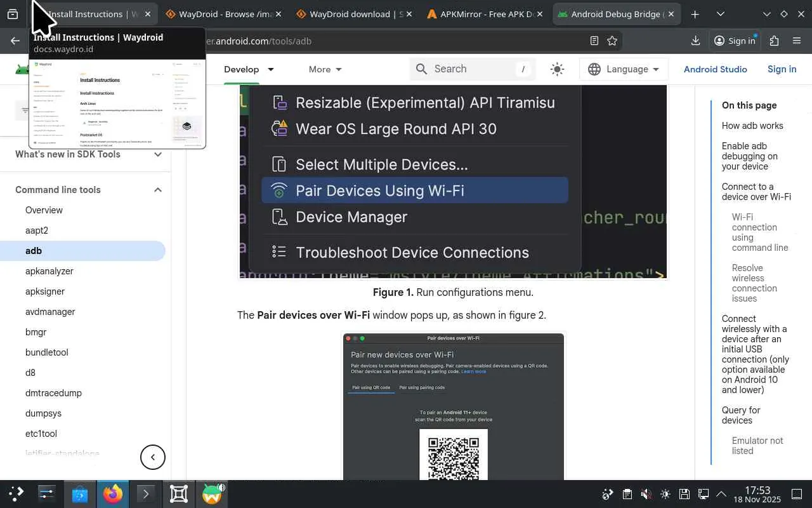Select the adb sidebar entry
The height and width of the screenshot is (508, 812).
coord(82,251)
